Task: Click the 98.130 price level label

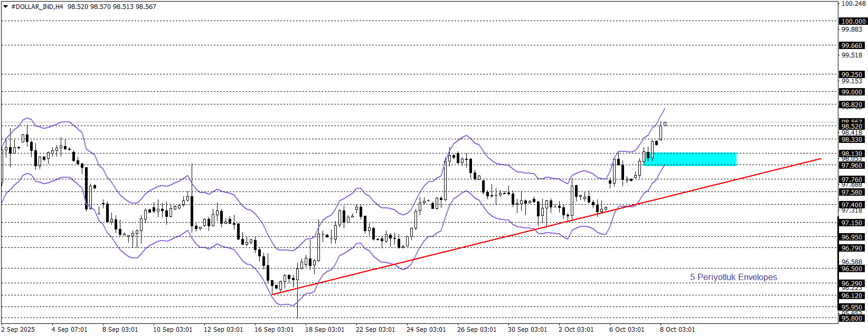Action: coord(852,154)
